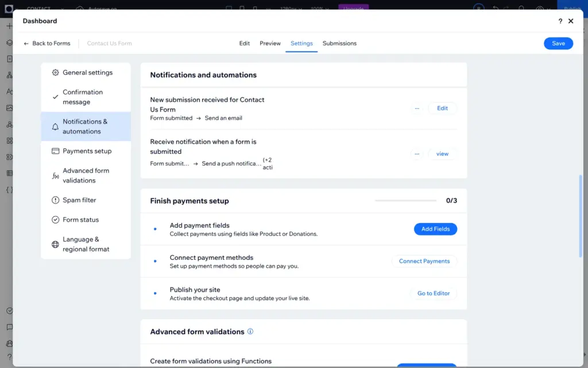The image size is (588, 368).
Task: Click the Connect Payments button
Action: (424, 262)
